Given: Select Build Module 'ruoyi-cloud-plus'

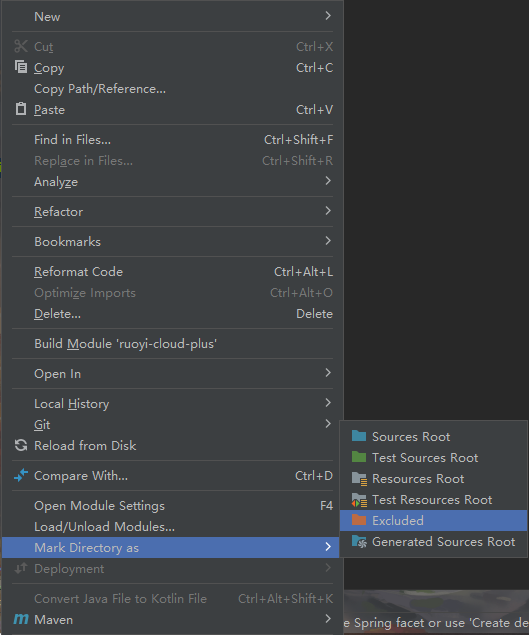Looking at the screenshot, I should pos(173,344).
